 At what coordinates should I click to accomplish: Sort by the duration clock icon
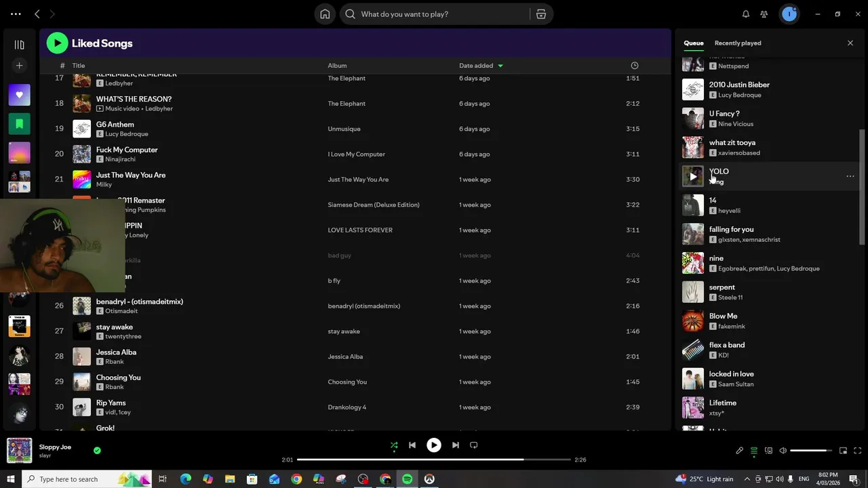[x=635, y=66]
